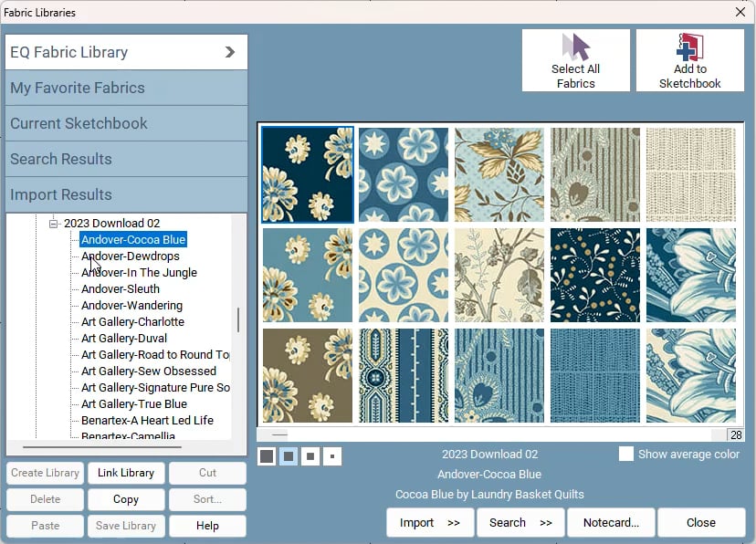
Task: Select Andover-In The Jungle tree item
Action: pyautogui.click(x=139, y=272)
